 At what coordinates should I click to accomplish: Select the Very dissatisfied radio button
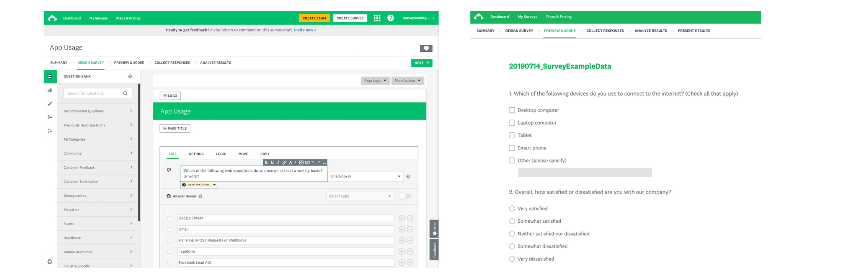coord(512,259)
